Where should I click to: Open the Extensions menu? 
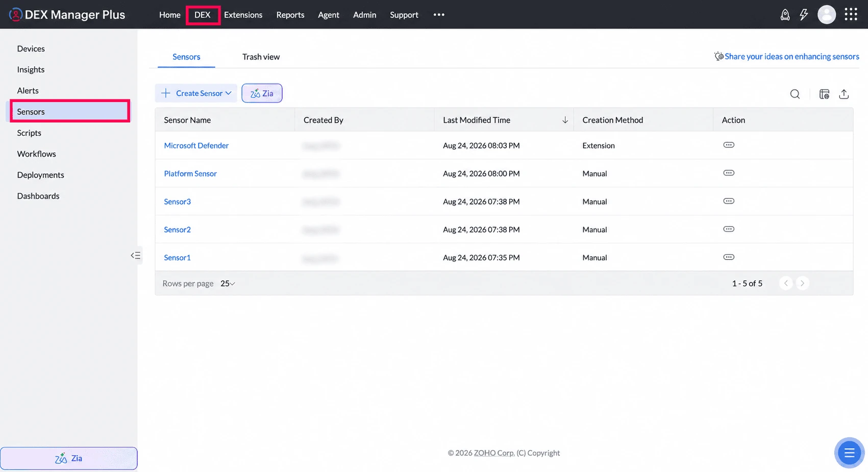(x=243, y=15)
